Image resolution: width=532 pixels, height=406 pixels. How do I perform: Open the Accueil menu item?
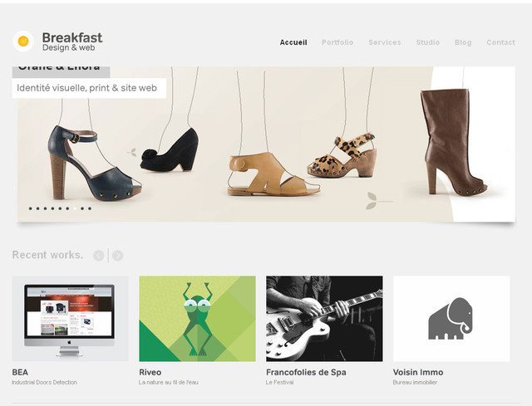(293, 42)
